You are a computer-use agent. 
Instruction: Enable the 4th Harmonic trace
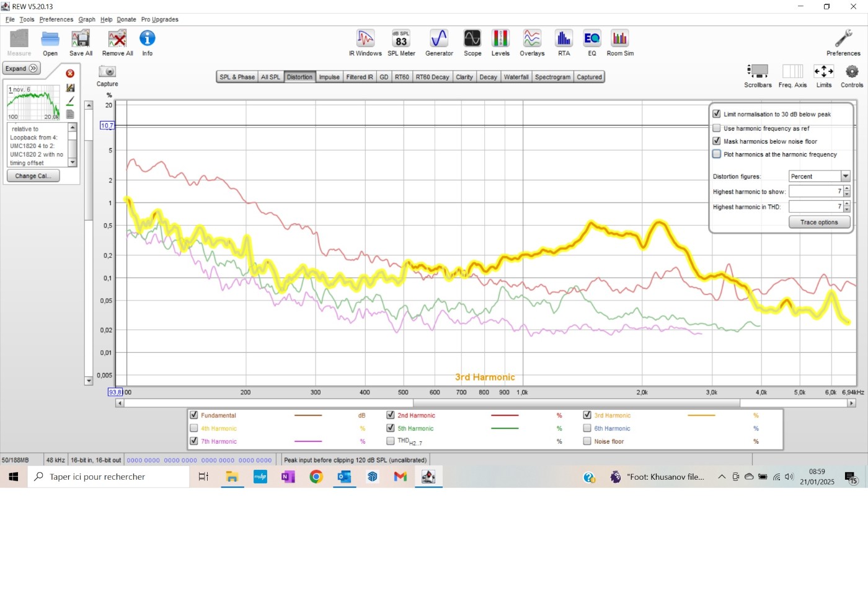pyautogui.click(x=194, y=428)
